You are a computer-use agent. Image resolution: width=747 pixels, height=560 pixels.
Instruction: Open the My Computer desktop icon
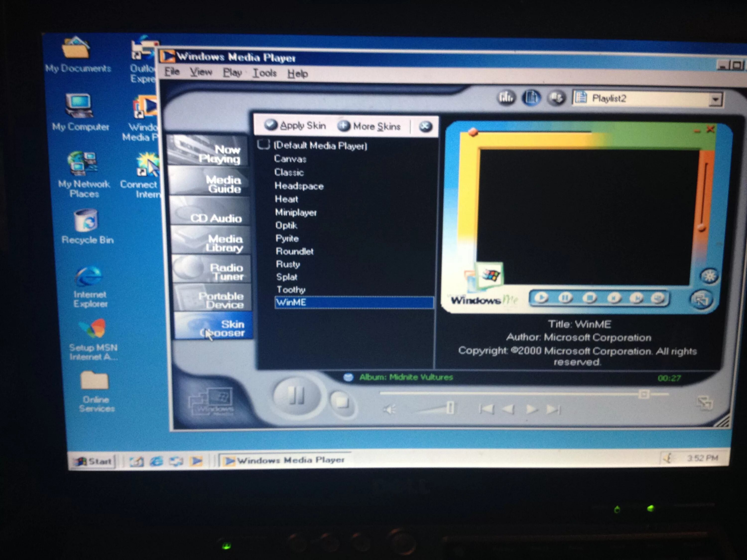pyautogui.click(x=80, y=112)
